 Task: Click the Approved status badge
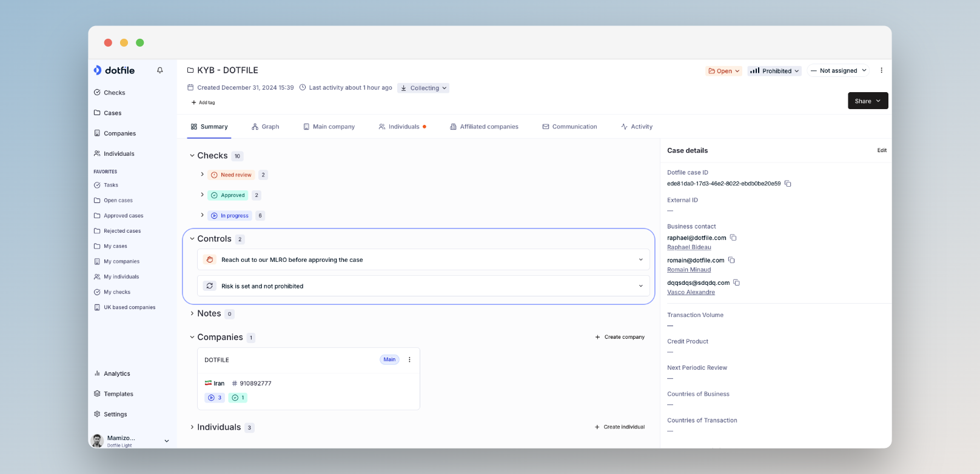228,195
